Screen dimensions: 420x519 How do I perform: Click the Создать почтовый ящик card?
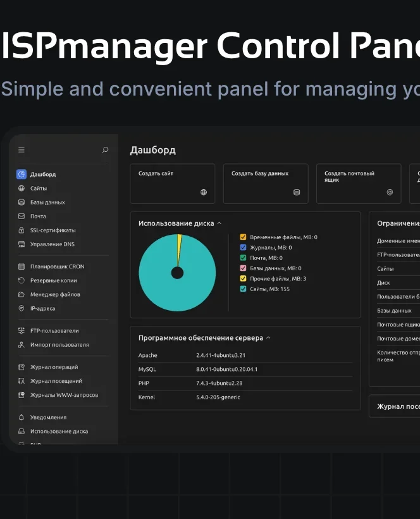click(359, 184)
